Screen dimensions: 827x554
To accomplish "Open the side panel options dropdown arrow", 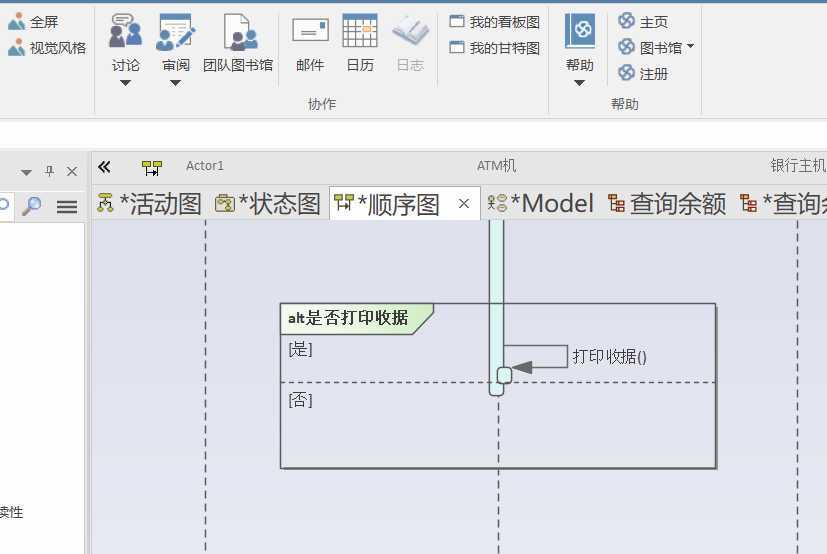I will 26,172.
